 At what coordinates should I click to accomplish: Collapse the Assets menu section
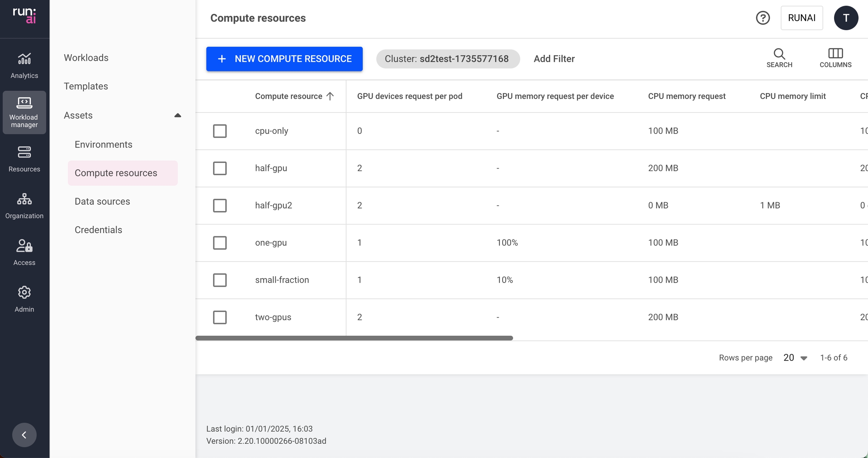pyautogui.click(x=177, y=115)
